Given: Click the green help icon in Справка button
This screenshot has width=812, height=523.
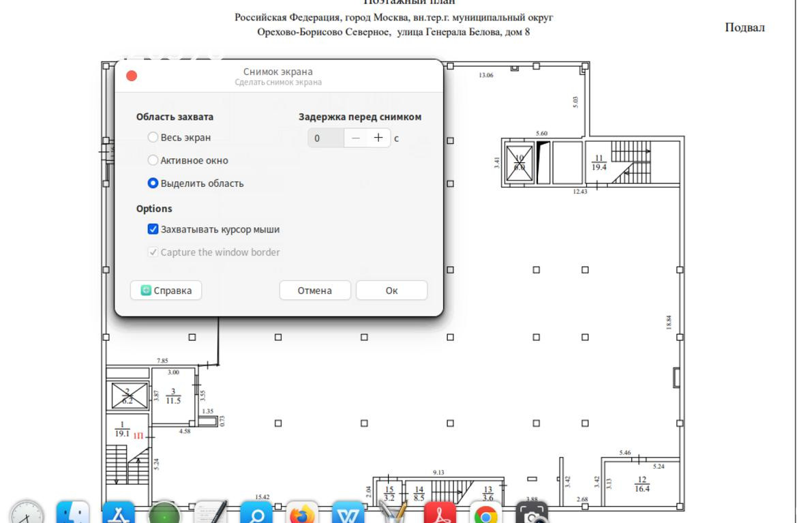Looking at the screenshot, I should click(x=146, y=290).
